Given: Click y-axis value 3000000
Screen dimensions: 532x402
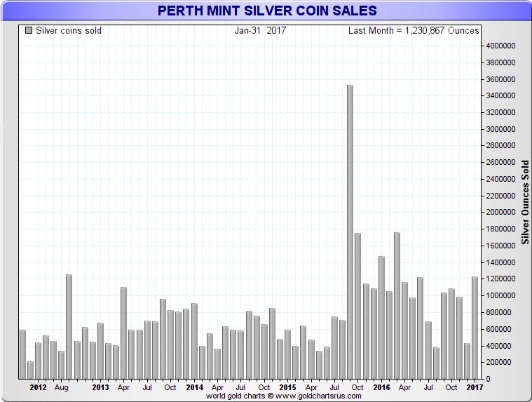Looking at the screenshot, I should [x=500, y=129].
